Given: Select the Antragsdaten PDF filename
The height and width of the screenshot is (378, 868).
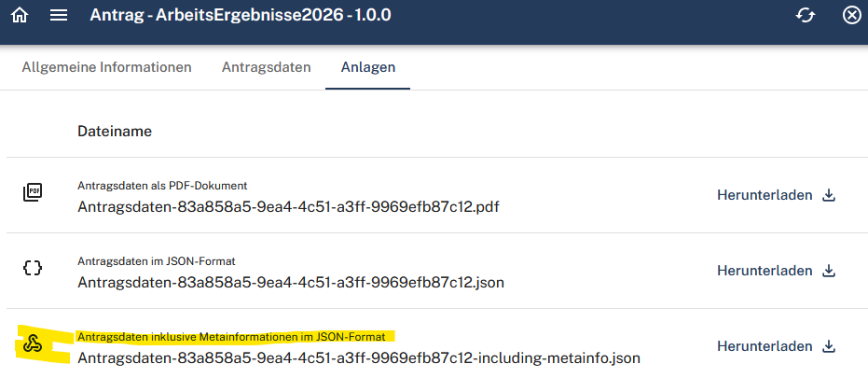Looking at the screenshot, I should click(x=288, y=207).
